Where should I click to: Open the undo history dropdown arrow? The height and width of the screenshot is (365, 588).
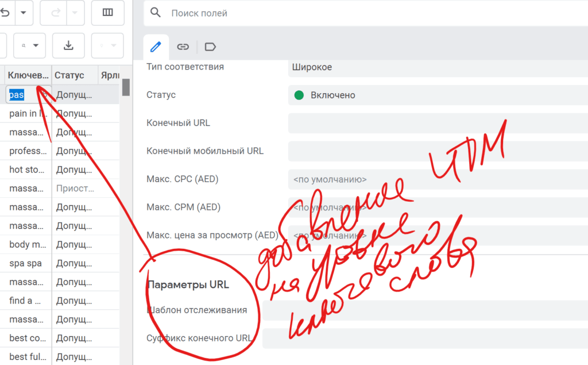click(x=24, y=13)
